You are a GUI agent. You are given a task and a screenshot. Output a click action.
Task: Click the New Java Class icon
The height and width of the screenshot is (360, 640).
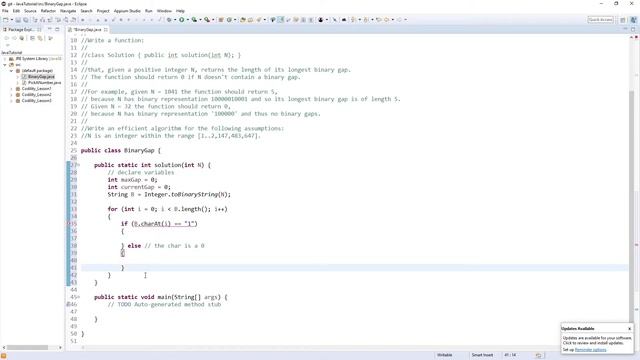point(229,20)
